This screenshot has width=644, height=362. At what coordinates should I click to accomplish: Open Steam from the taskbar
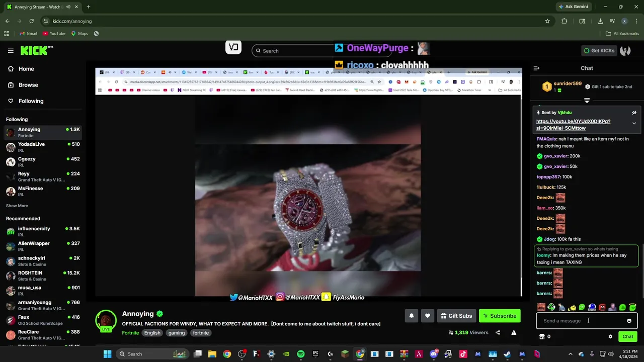(x=507, y=354)
